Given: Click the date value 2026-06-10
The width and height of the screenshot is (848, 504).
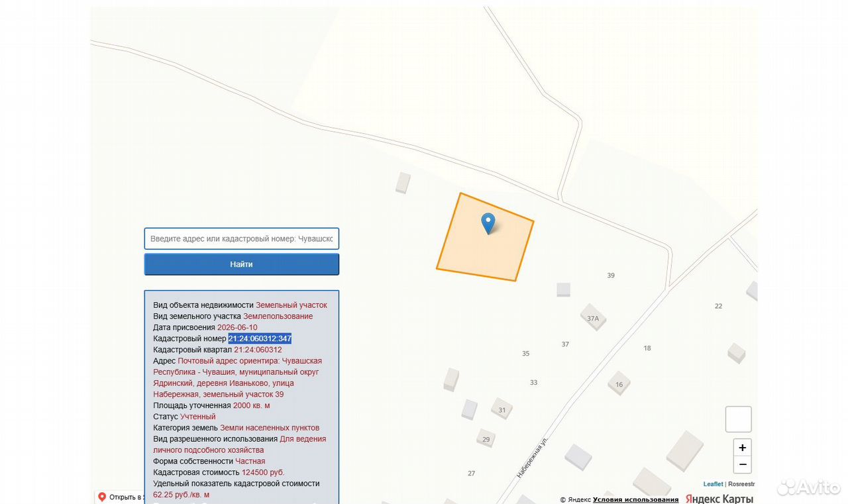Looking at the screenshot, I should (237, 327).
